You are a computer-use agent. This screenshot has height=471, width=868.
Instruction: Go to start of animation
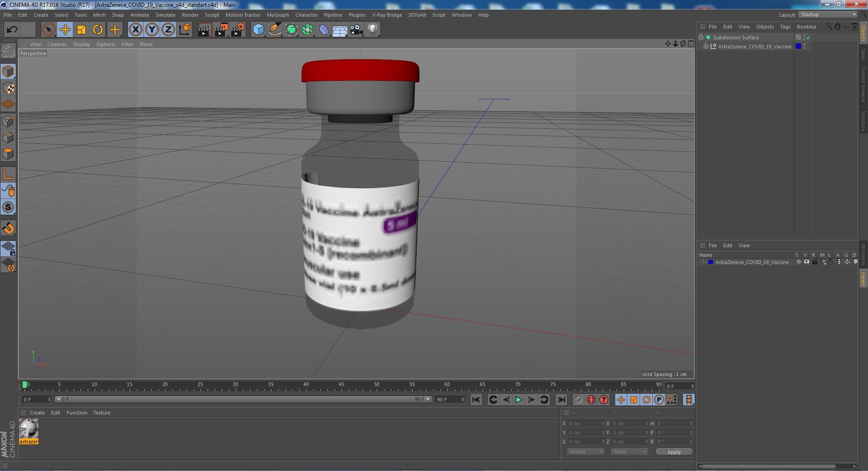coord(476,400)
